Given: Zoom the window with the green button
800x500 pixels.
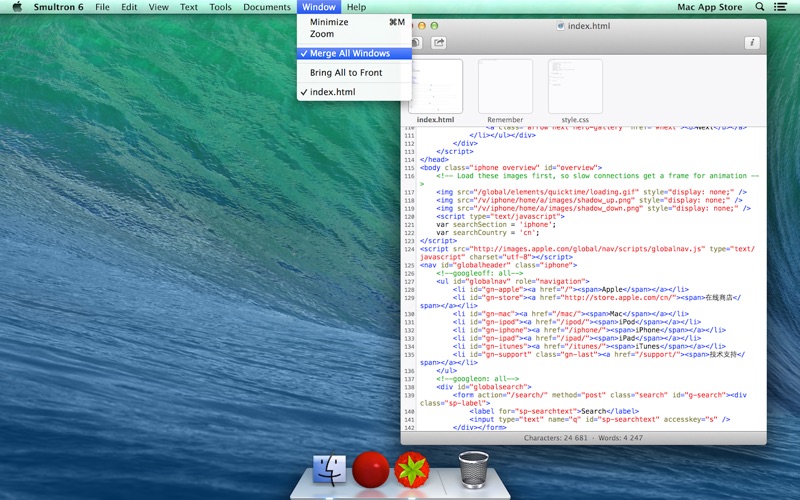Looking at the screenshot, I should coord(434,26).
